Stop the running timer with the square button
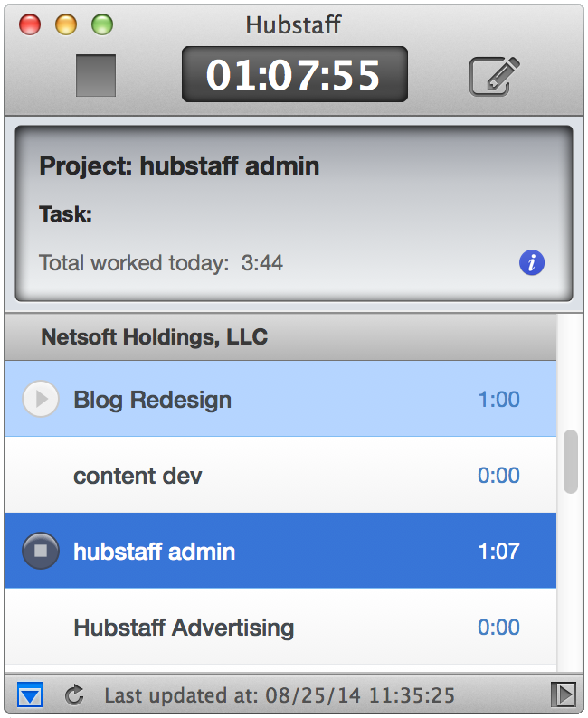The height and width of the screenshot is (718, 588). [x=96, y=76]
